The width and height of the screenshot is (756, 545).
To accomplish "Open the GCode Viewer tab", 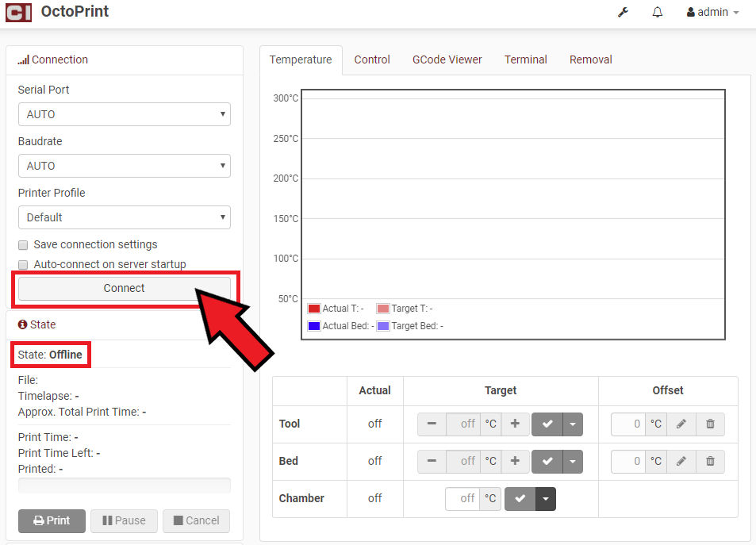I will (x=447, y=59).
